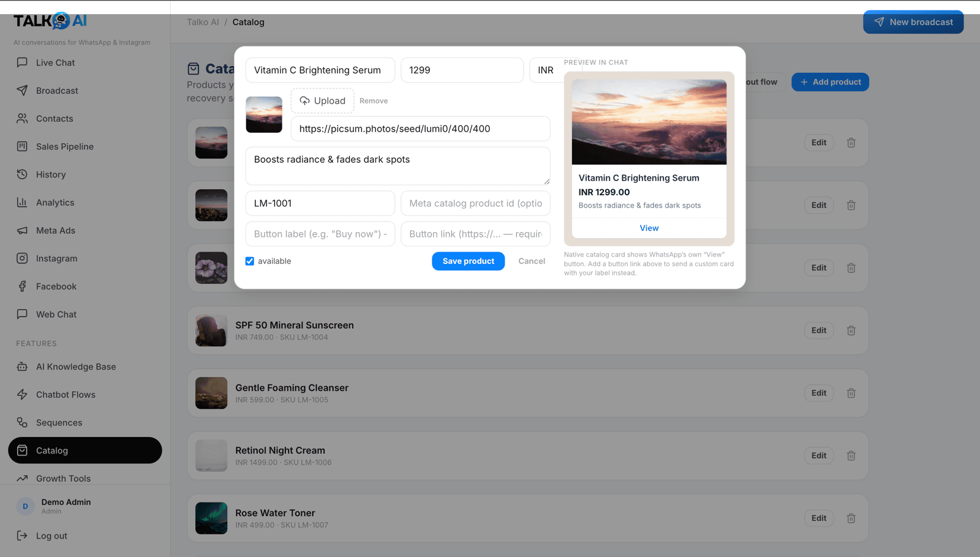Click the Instagram icon in sidebar
The height and width of the screenshot is (557, 980).
(x=22, y=258)
